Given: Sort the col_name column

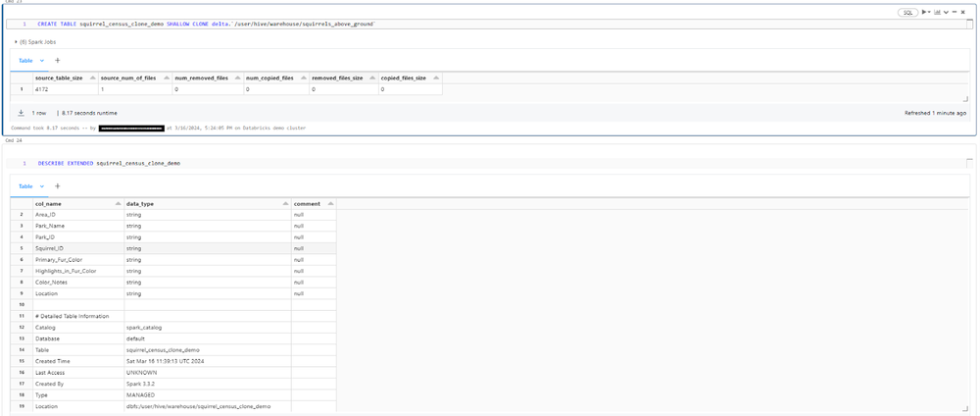Looking at the screenshot, I should coord(119,203).
